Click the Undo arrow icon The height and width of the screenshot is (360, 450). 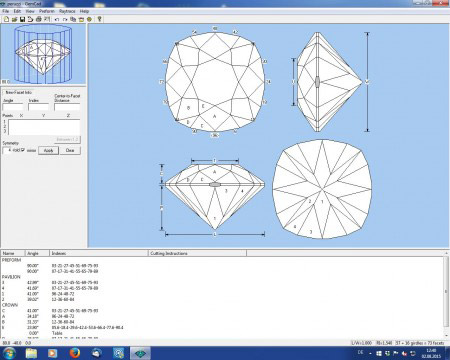coord(57,19)
